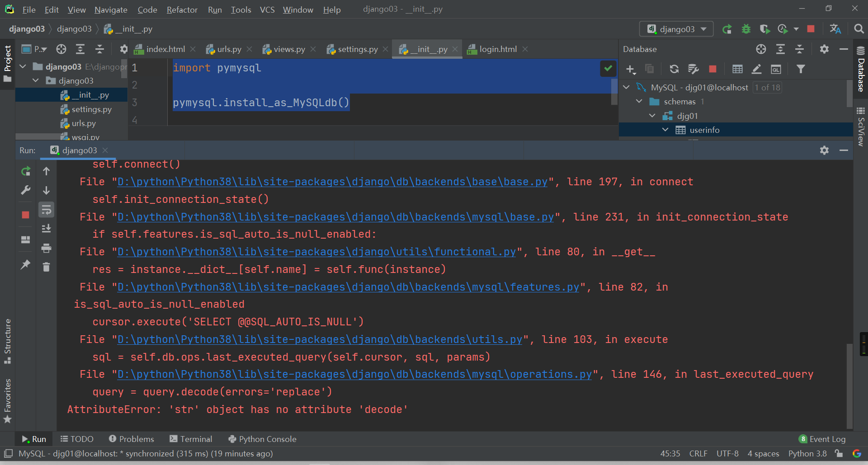Open the functional.py traceback link
This screenshot has width=868, height=465.
(x=316, y=252)
